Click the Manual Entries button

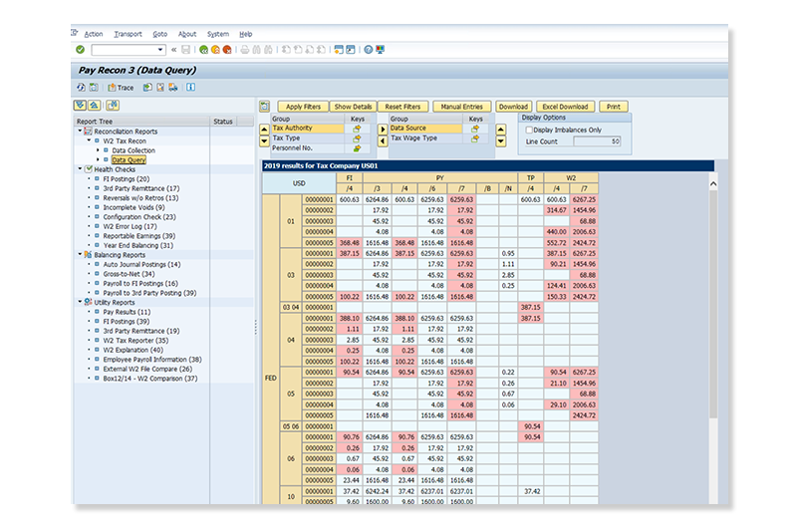[461, 107]
